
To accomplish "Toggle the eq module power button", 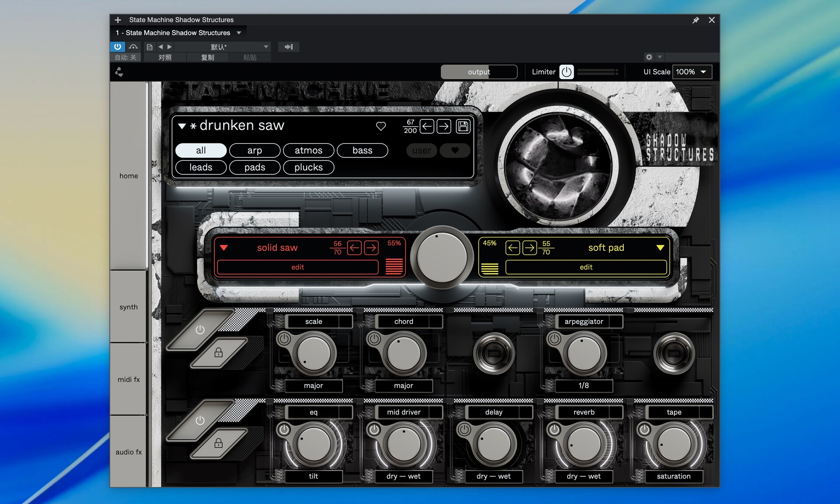I will (x=284, y=430).
